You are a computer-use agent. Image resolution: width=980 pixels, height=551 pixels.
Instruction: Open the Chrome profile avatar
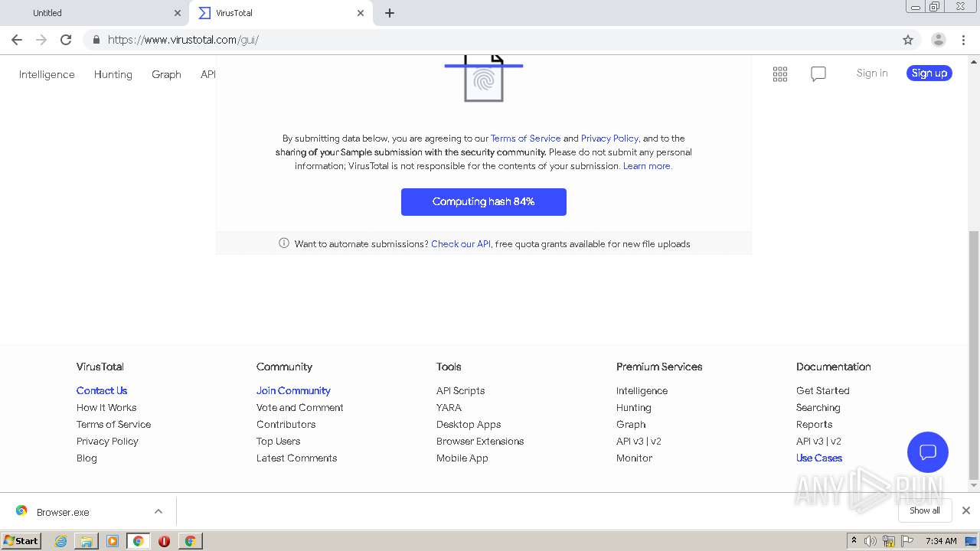938,40
